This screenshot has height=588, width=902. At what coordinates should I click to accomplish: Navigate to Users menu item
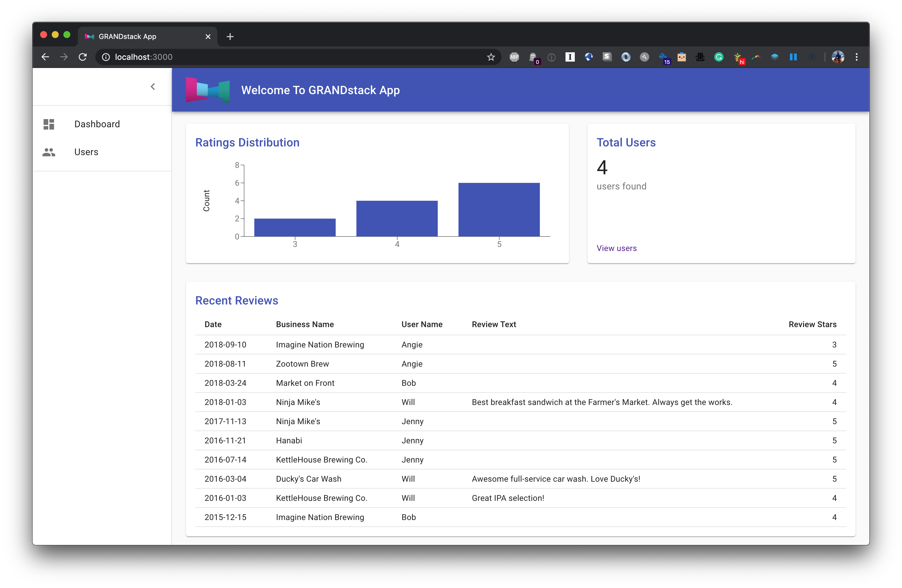tap(86, 152)
